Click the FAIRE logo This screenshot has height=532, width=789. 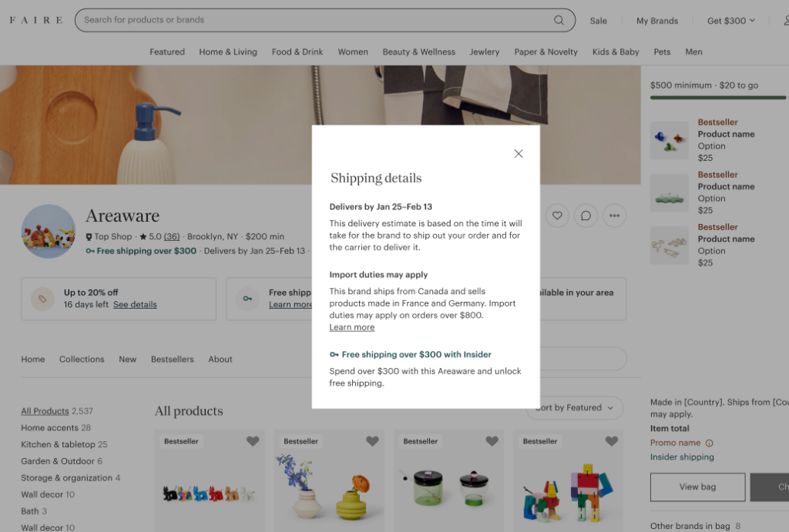point(36,20)
